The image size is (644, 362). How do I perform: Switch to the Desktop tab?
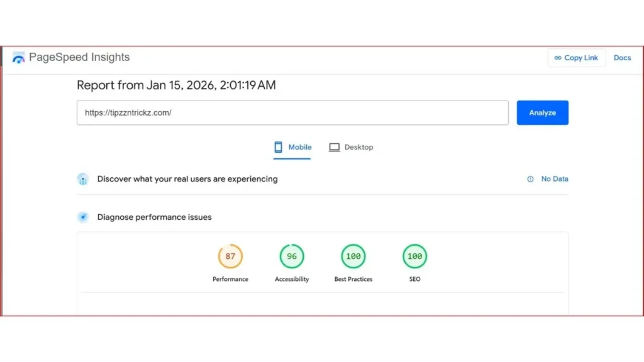point(351,146)
